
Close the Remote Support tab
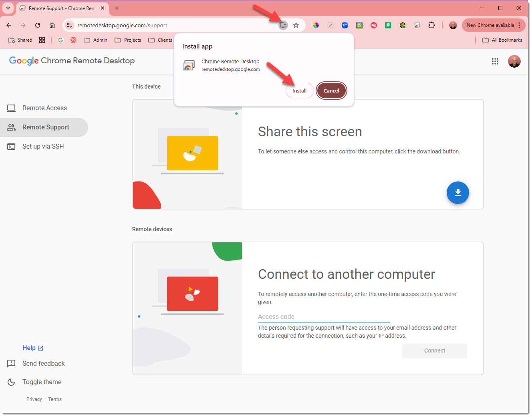click(x=103, y=8)
